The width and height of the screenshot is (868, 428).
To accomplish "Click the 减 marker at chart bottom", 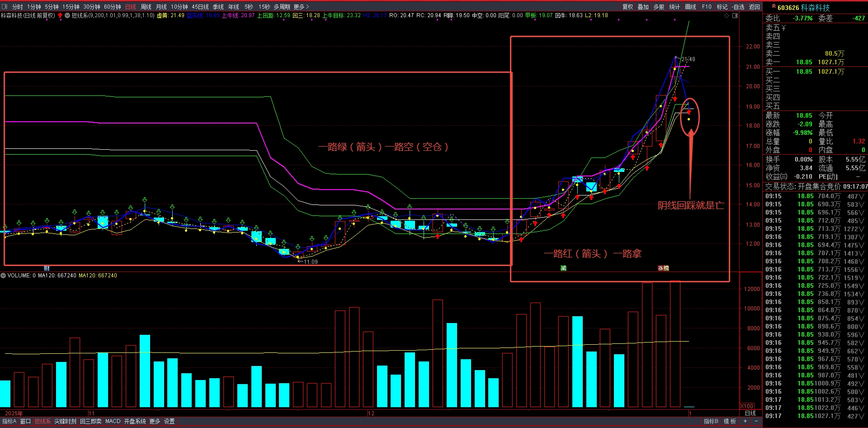I will 563,268.
